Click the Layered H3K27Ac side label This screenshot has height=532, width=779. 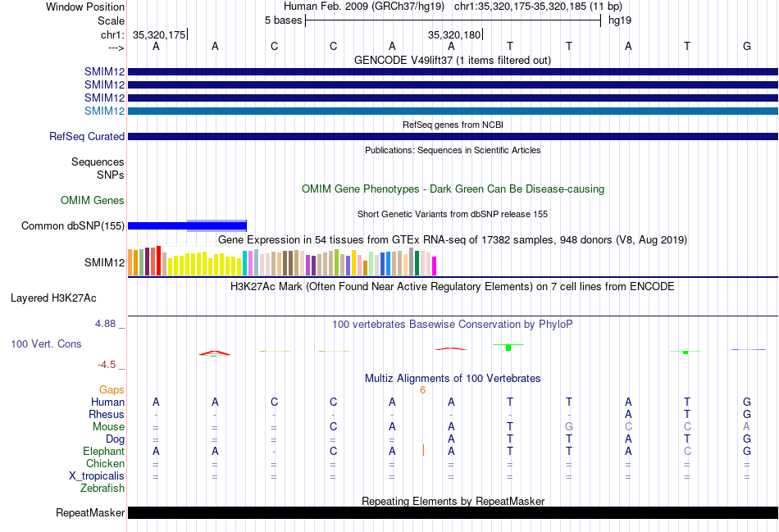[x=53, y=298]
